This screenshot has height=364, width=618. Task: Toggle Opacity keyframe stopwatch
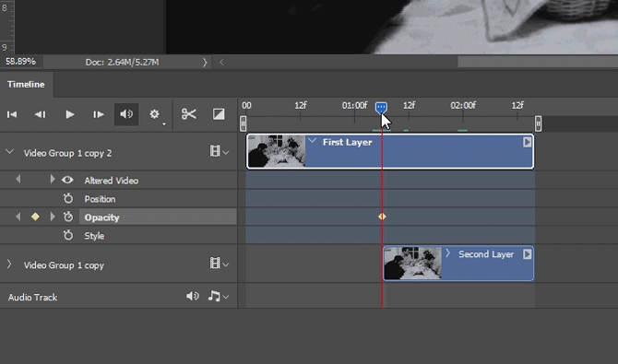coord(68,217)
